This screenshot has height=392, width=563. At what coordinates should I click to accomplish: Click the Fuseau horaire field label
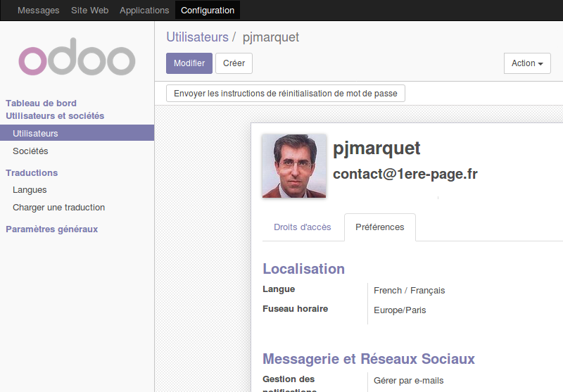295,309
